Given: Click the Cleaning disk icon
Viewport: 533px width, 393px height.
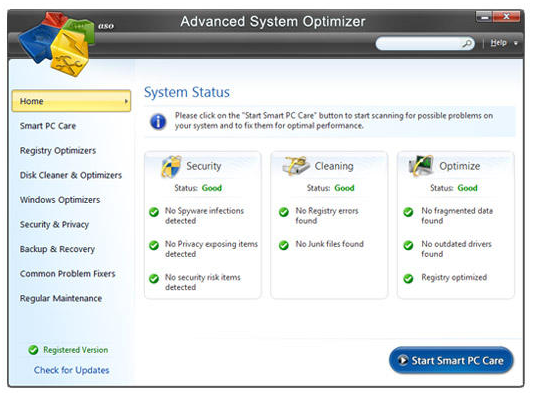Looking at the screenshot, I should click(x=296, y=166).
